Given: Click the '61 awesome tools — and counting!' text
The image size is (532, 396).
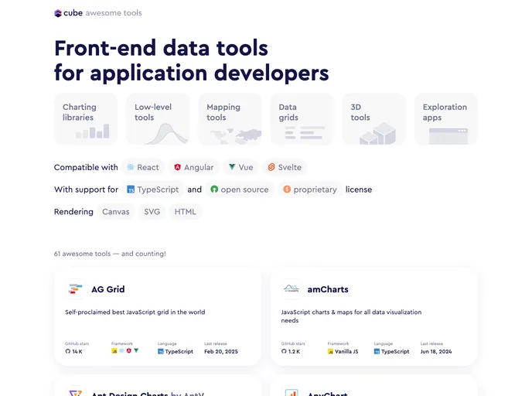Looking at the screenshot, I should coord(110,254).
